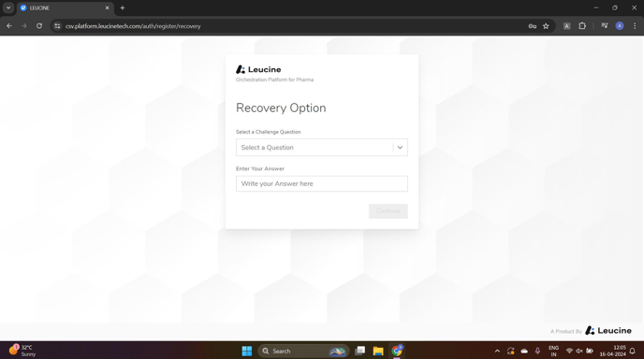Click the Orchestration Platform for Pharma tagline
This screenshot has height=359, width=644.
point(275,79)
